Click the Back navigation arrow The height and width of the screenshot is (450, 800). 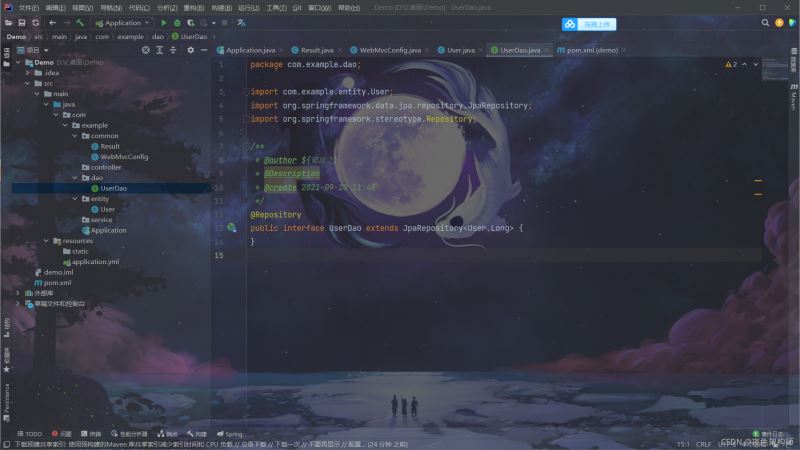pos(53,23)
